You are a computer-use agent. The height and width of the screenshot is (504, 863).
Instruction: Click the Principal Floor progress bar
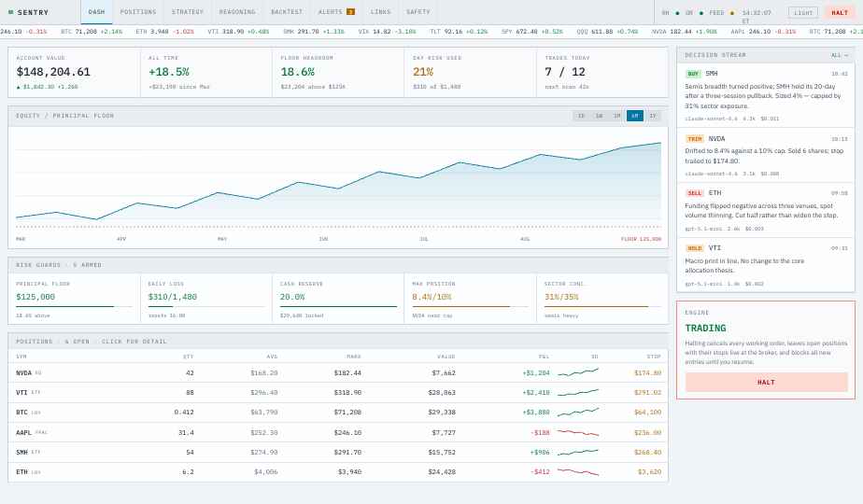75,306
